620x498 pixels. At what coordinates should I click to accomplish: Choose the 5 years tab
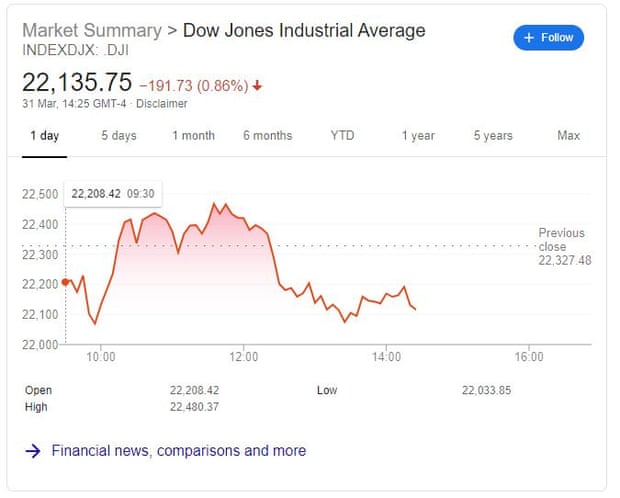click(x=493, y=136)
